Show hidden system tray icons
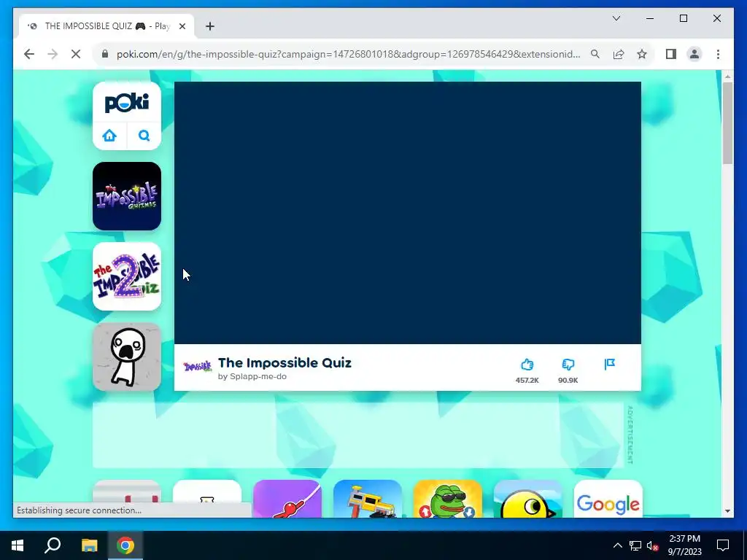 pyautogui.click(x=617, y=545)
